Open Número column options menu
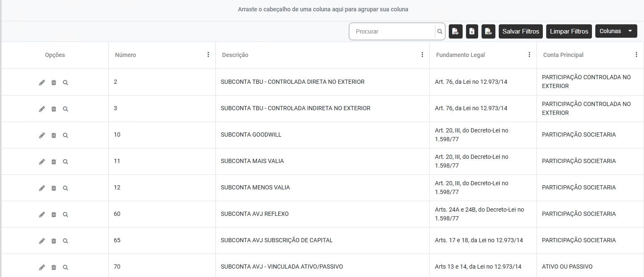 click(x=208, y=54)
